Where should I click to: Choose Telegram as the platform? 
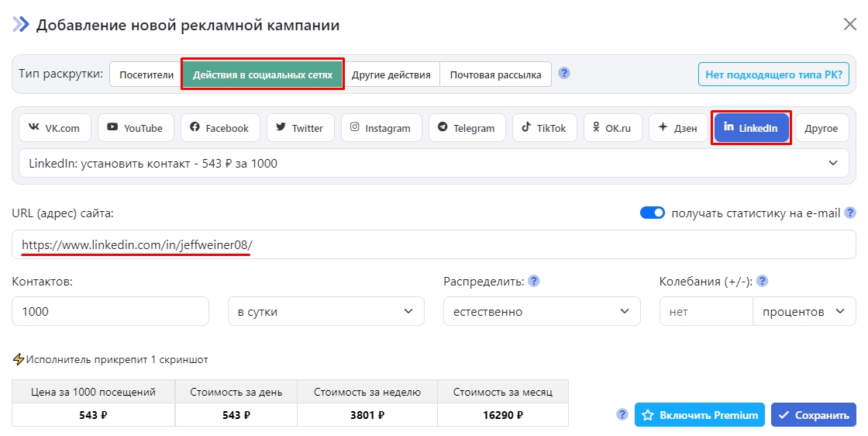tap(467, 128)
